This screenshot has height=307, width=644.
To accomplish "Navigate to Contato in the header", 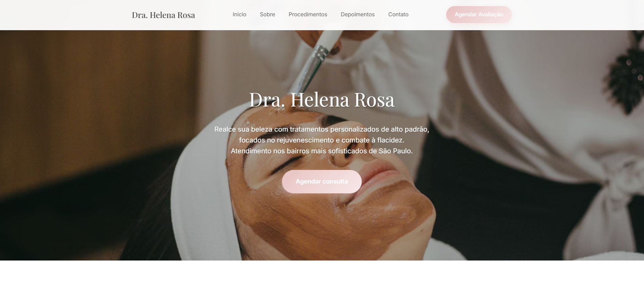I will (398, 15).
